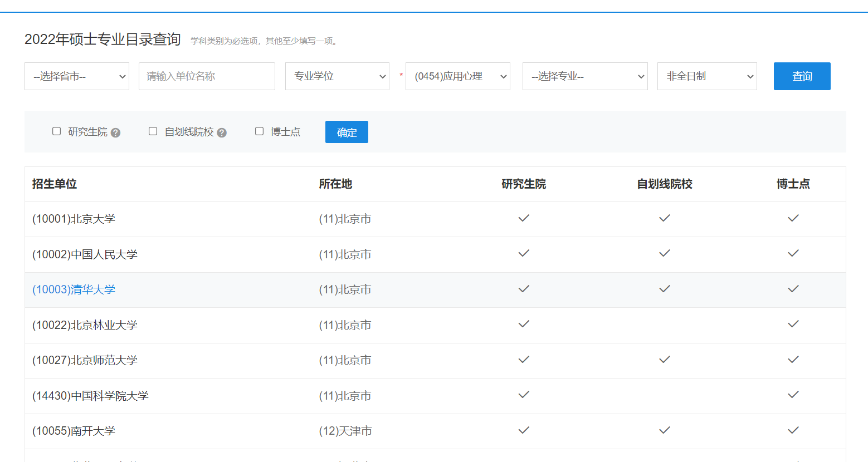The height and width of the screenshot is (462, 868).
Task: Click the 研究生院 checkmark for 南开大学
Action: [524, 430]
